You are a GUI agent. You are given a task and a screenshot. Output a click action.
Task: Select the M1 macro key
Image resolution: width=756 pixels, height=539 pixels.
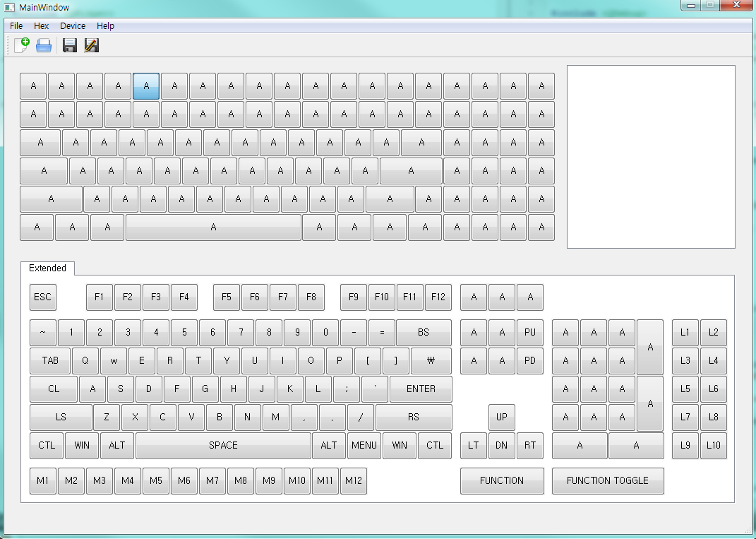(43, 481)
